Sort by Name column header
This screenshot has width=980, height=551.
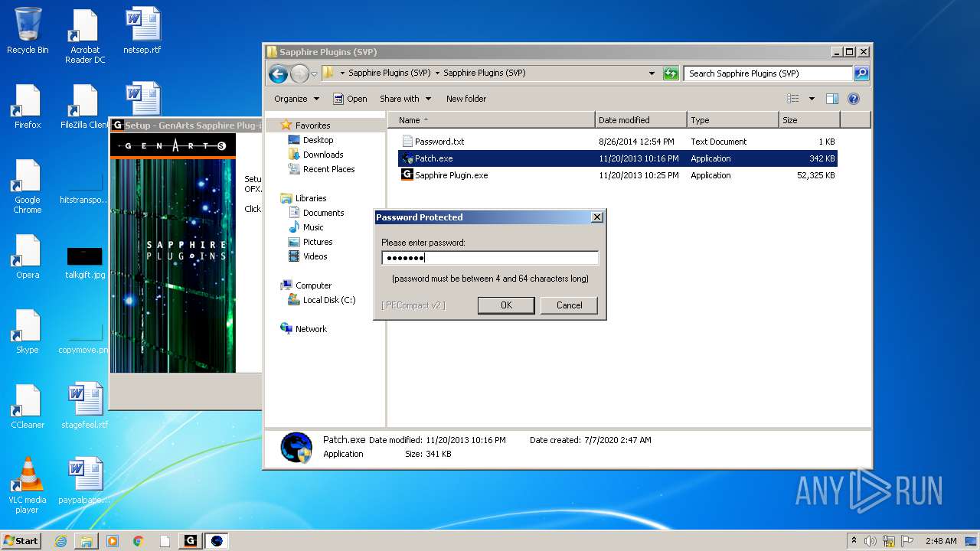point(491,120)
